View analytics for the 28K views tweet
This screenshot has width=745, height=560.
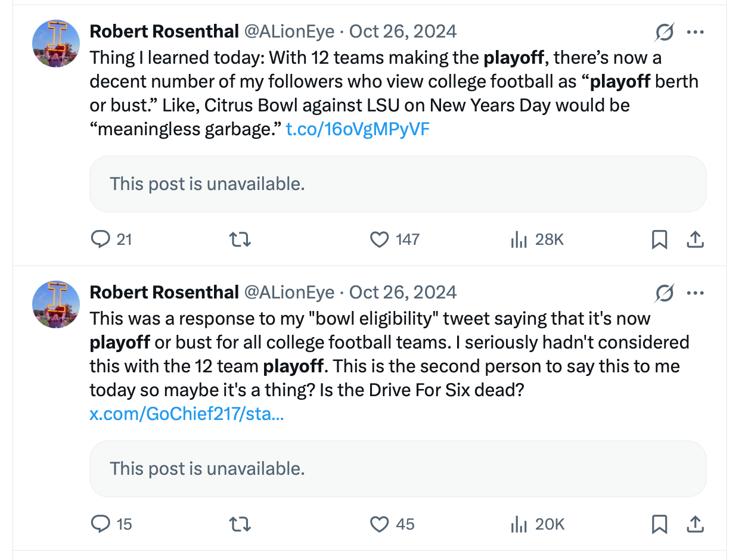click(x=519, y=240)
